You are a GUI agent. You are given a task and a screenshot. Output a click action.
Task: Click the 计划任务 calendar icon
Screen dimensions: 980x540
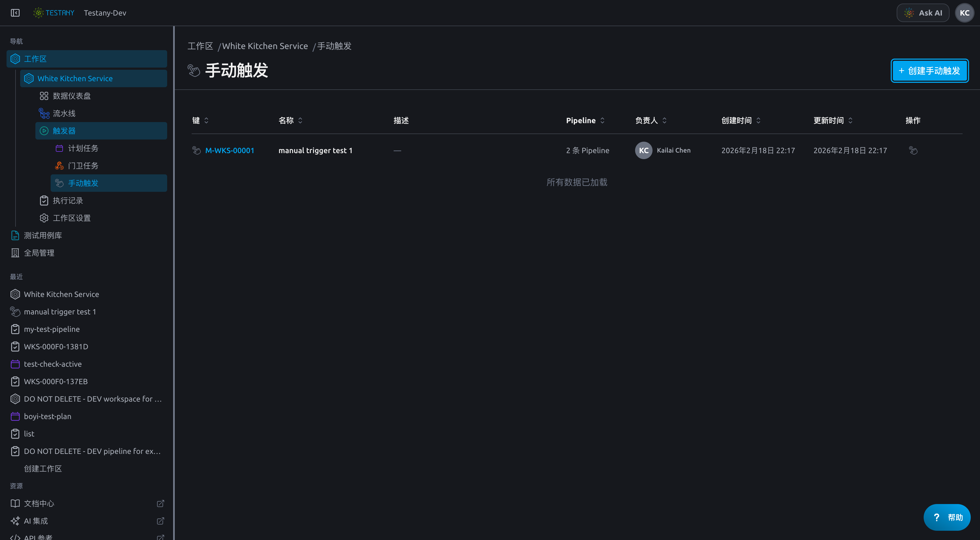coord(59,148)
